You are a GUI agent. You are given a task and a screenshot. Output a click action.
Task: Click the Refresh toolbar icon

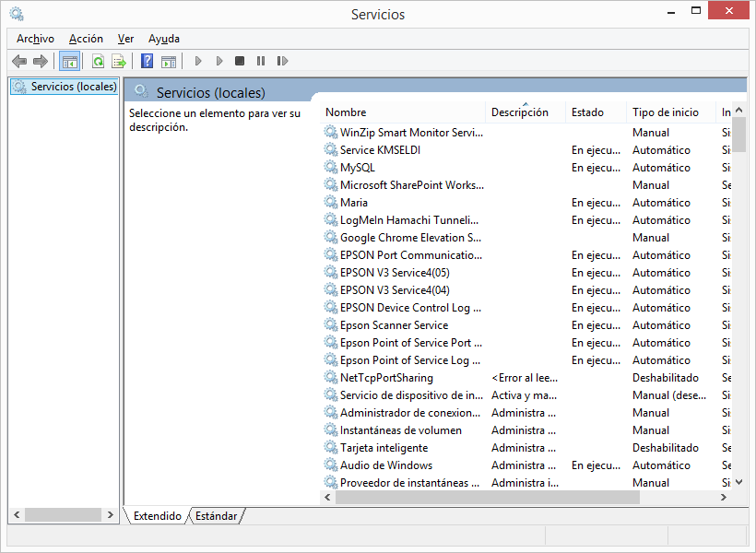pos(98,61)
